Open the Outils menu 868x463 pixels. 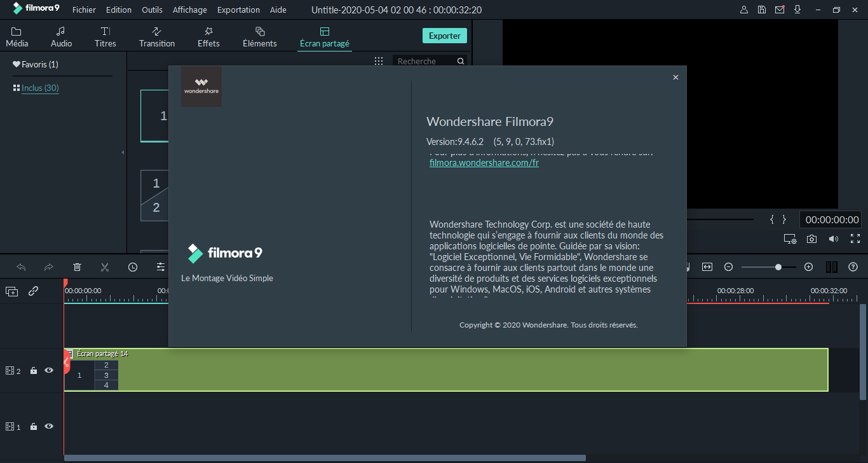[x=152, y=10]
